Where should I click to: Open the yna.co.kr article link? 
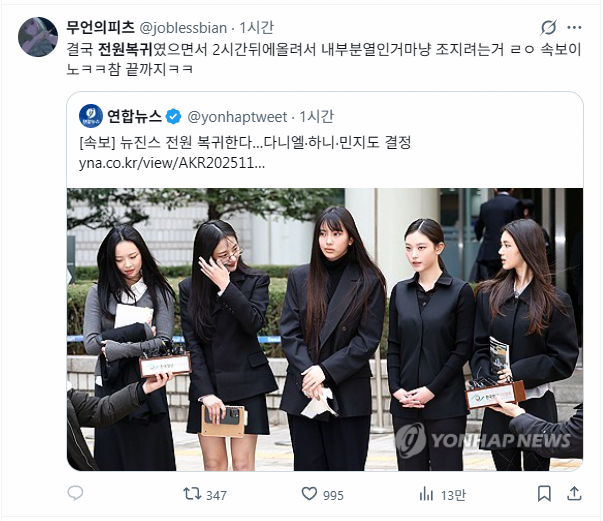(x=172, y=163)
